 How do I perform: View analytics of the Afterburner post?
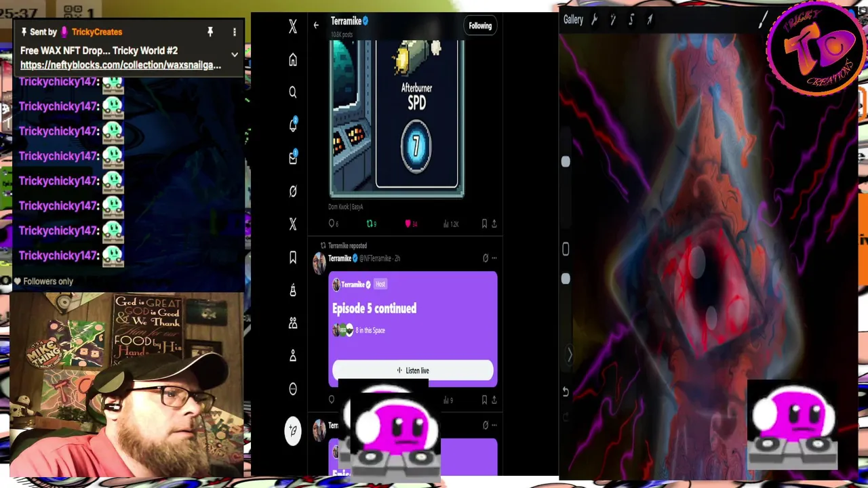tap(450, 224)
